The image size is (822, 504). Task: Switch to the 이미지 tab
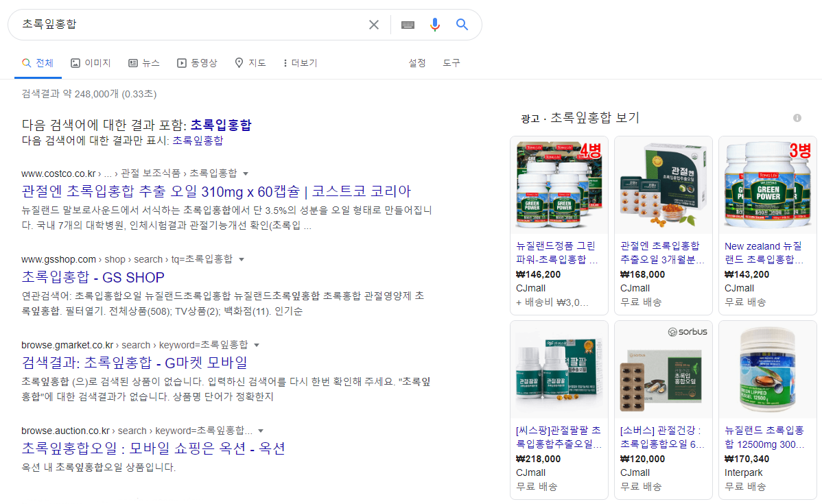pos(91,63)
